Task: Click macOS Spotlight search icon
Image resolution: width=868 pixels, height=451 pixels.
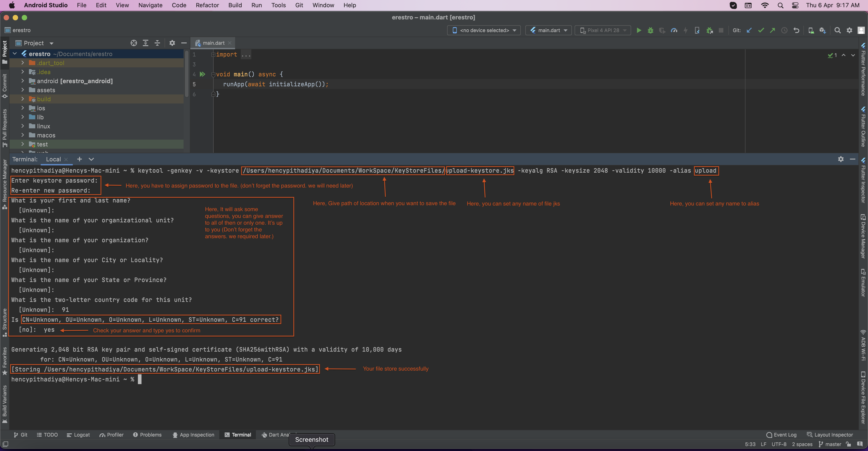Action: 780,5
